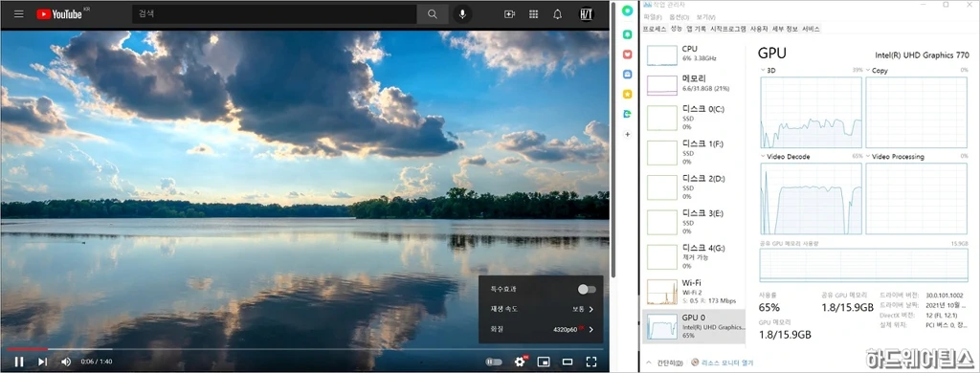Open 화질 quality submenu showing 4320p60
This screenshot has height=373, width=980.
tap(541, 329)
